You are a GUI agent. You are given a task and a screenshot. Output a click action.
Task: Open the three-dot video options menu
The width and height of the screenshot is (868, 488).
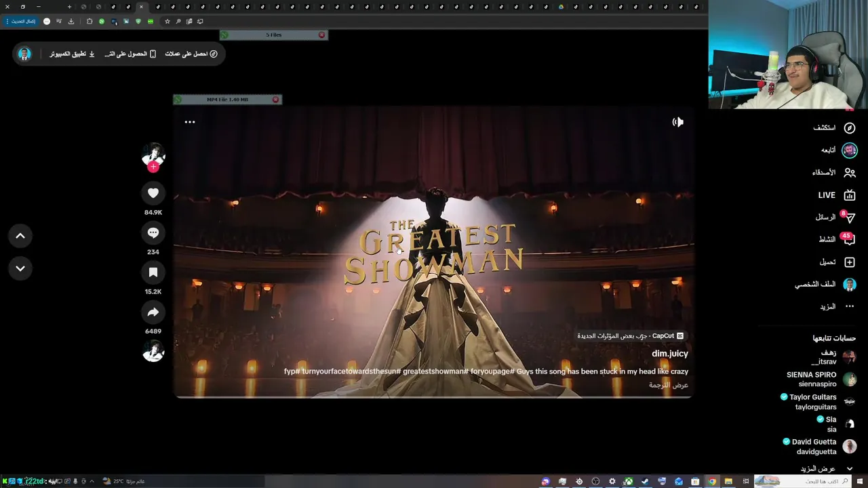click(190, 122)
